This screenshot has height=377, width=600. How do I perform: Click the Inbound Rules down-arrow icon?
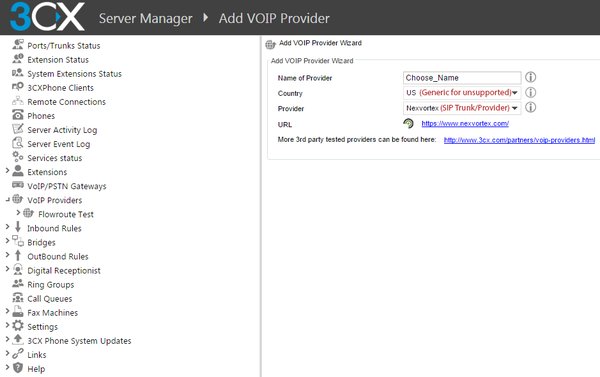coord(18,227)
